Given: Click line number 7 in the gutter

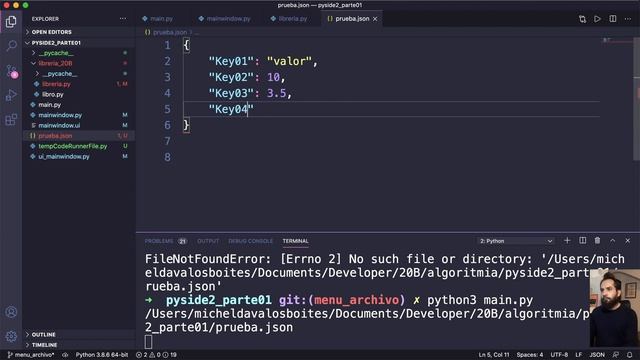Looking at the screenshot, I should 167,141.
